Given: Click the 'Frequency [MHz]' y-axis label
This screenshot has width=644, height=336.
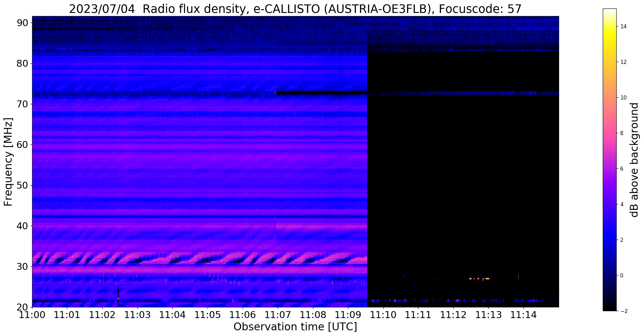Looking at the screenshot, I should (x=8, y=162).
